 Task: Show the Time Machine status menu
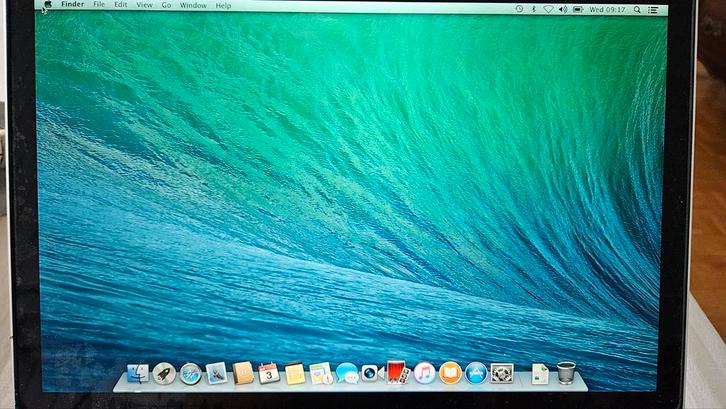pyautogui.click(x=519, y=9)
